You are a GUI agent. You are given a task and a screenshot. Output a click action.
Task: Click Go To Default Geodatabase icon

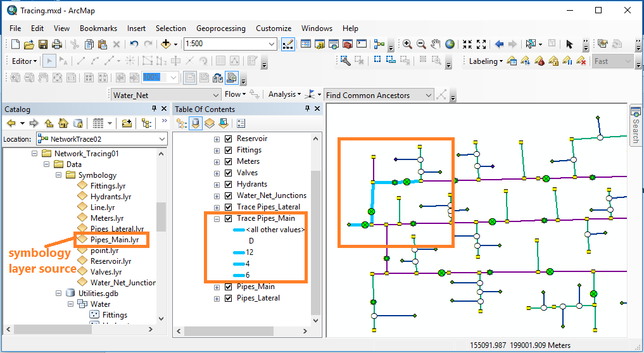78,123
